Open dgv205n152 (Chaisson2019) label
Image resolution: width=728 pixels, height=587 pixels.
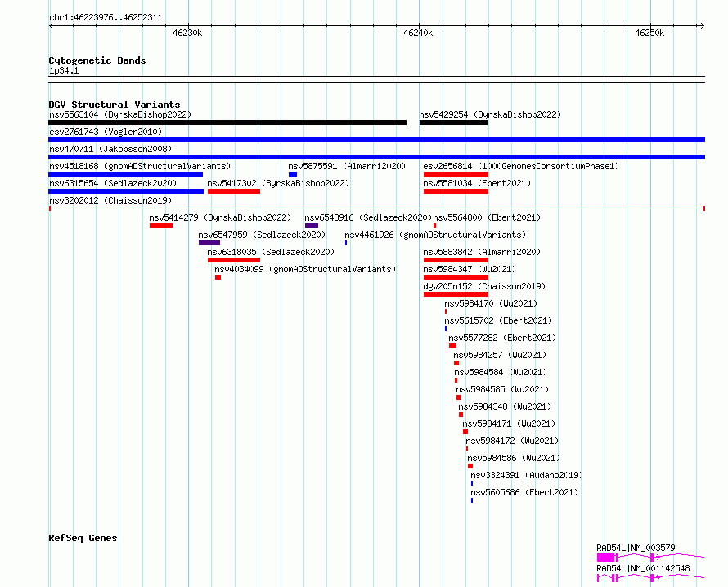coord(484,286)
